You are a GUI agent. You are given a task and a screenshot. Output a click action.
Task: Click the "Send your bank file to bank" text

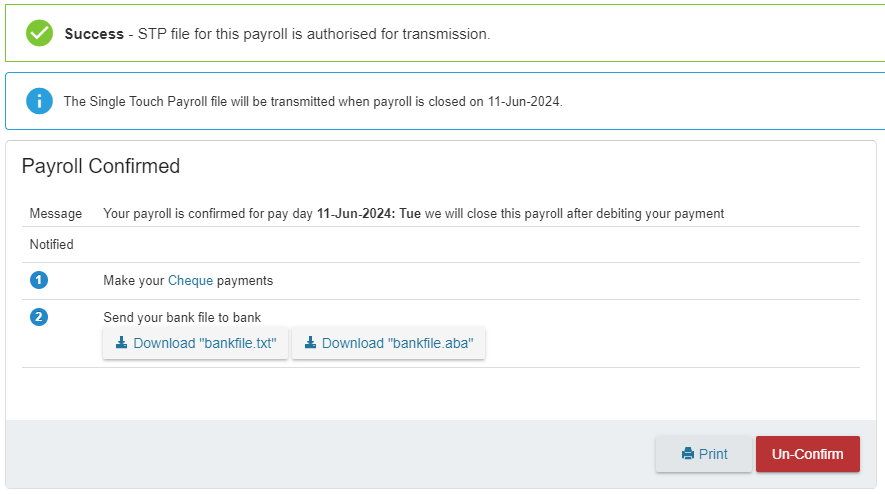pos(182,317)
